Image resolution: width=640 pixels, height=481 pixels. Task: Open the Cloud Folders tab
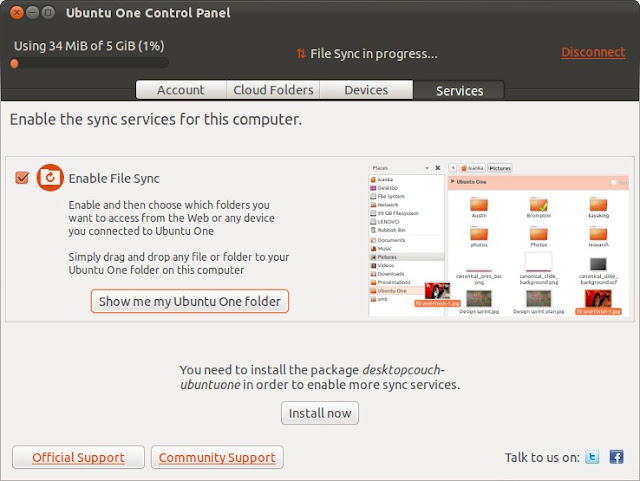[x=273, y=90]
